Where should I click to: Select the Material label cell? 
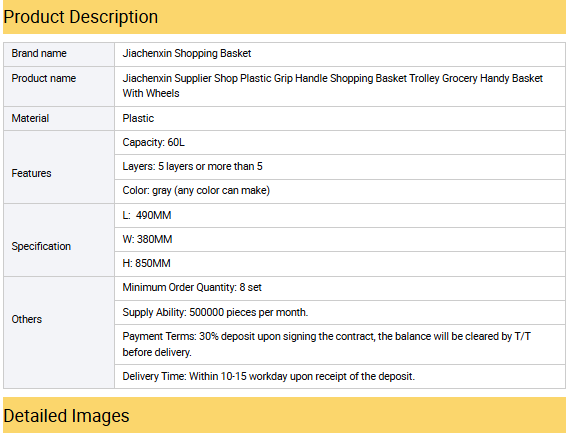(59, 118)
